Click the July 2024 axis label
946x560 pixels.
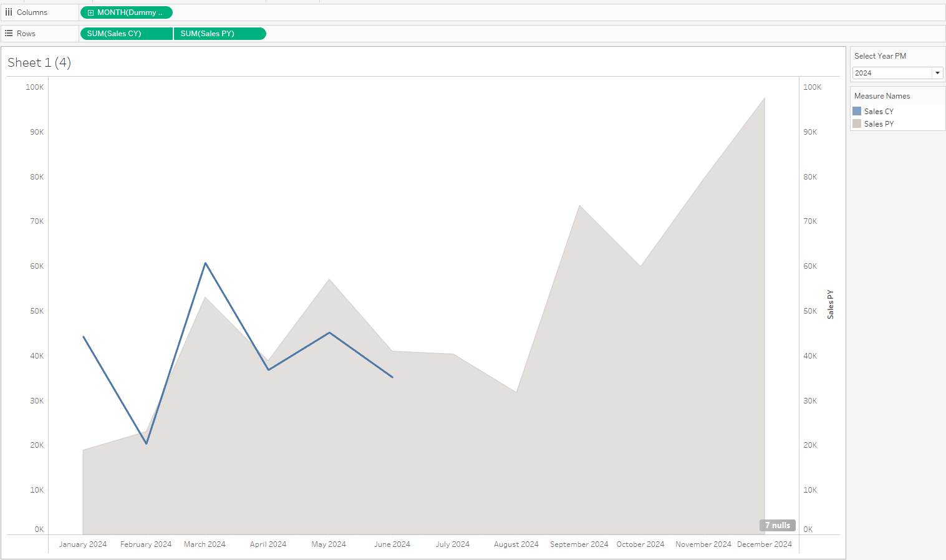(453, 544)
